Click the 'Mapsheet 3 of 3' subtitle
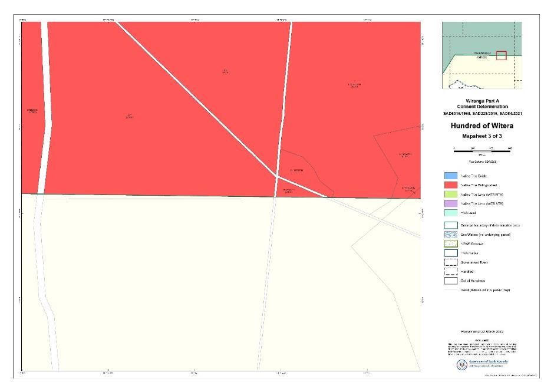554x392 pixels. [482, 136]
